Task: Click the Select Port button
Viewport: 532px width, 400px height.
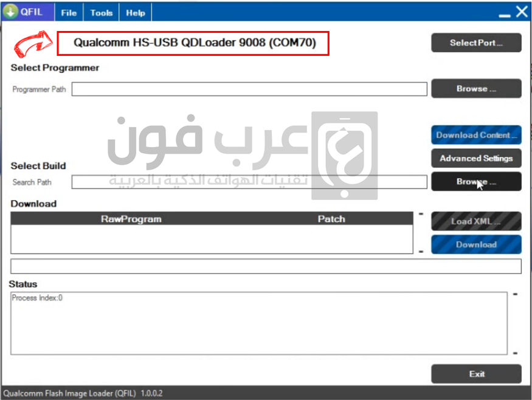Action: point(476,43)
